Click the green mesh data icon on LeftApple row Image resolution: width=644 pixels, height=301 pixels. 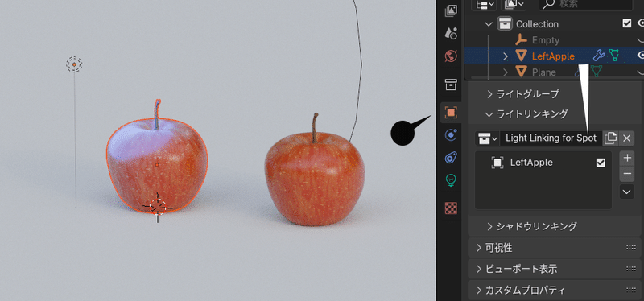coord(613,56)
